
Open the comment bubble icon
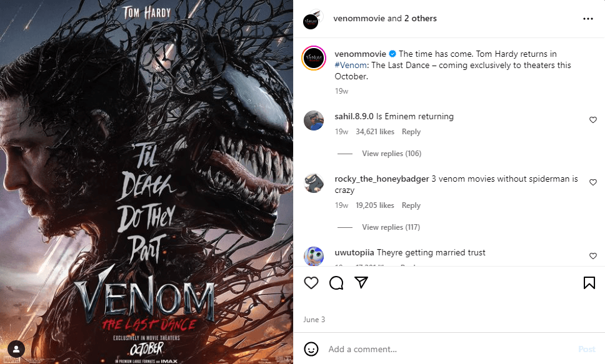tap(336, 283)
